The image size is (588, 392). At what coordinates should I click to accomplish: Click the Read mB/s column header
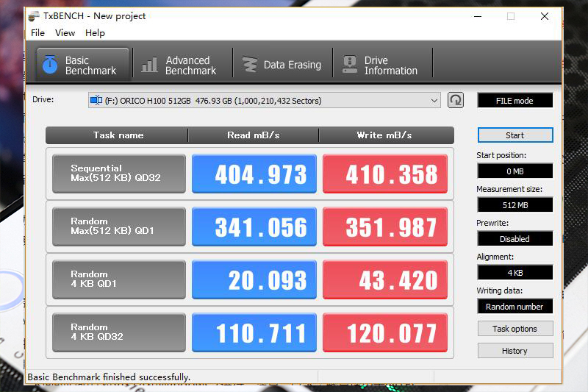coord(253,135)
